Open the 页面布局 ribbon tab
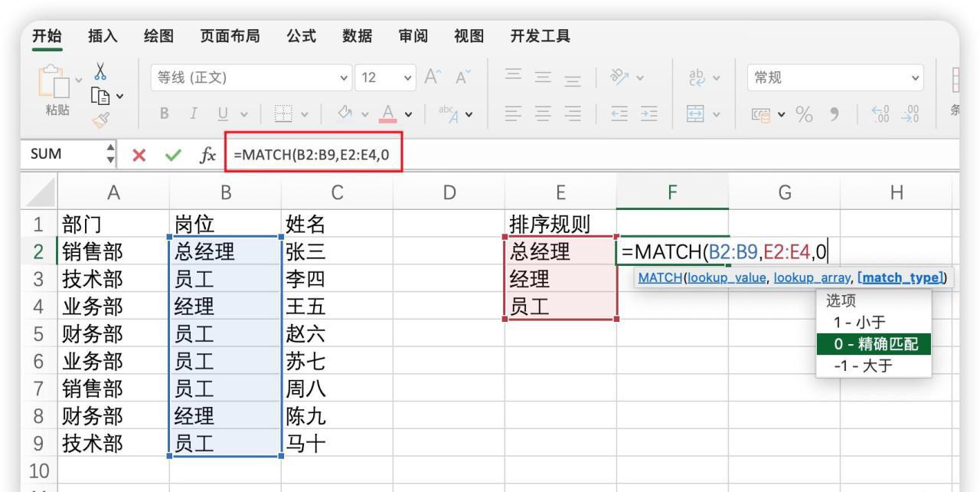Image resolution: width=980 pixels, height=492 pixels. click(230, 36)
